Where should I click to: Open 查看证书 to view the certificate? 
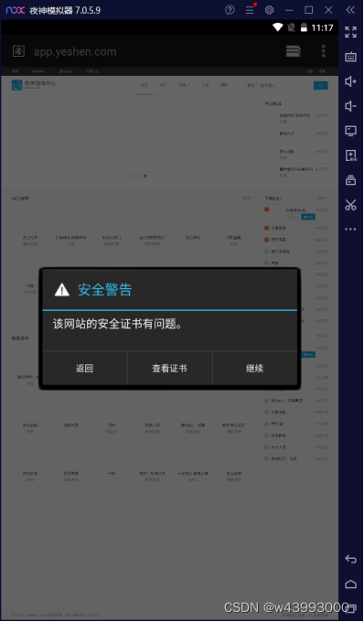pos(170,368)
